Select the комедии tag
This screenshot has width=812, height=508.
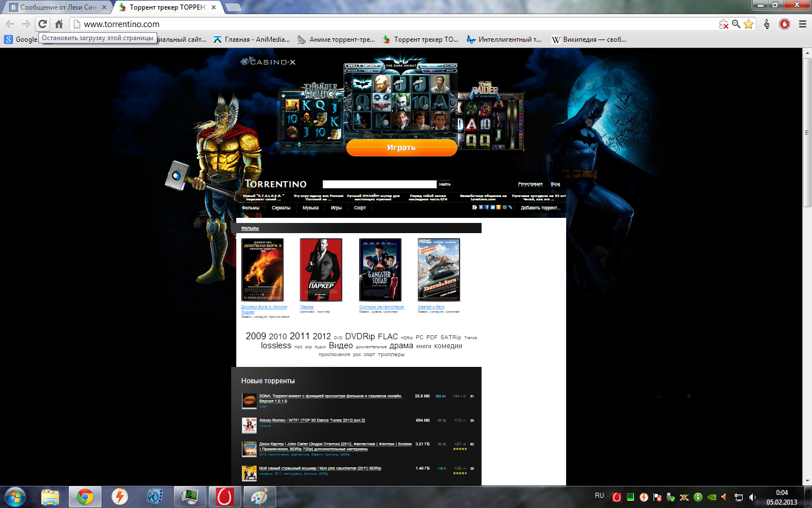point(448,346)
